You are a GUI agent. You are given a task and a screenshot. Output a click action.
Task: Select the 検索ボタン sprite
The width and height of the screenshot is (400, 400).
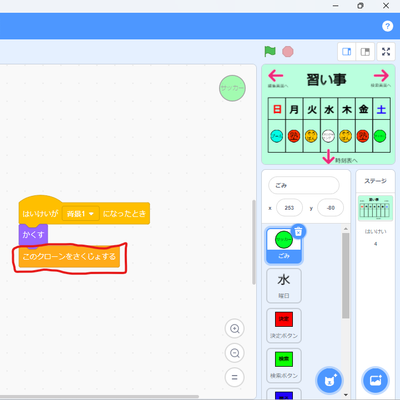[x=284, y=365]
